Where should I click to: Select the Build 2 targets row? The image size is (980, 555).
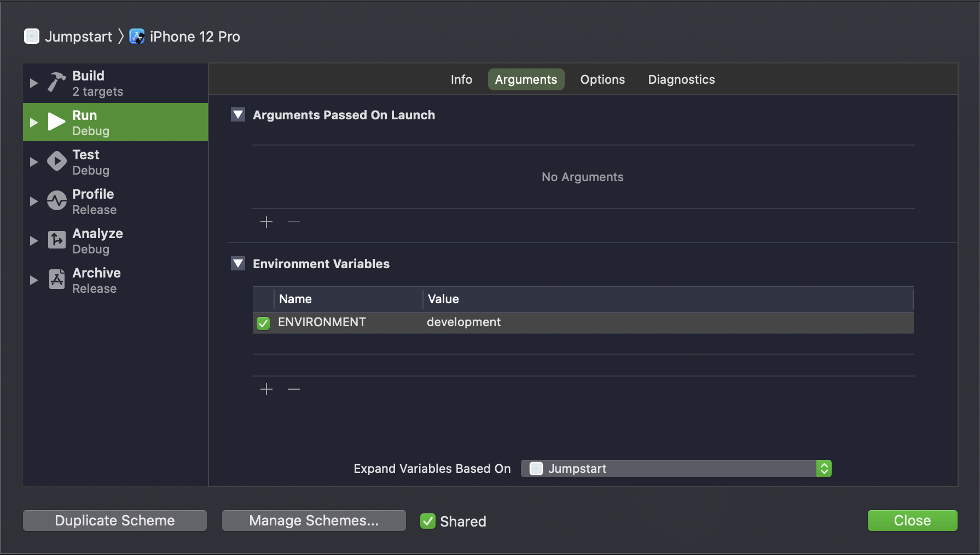point(115,83)
